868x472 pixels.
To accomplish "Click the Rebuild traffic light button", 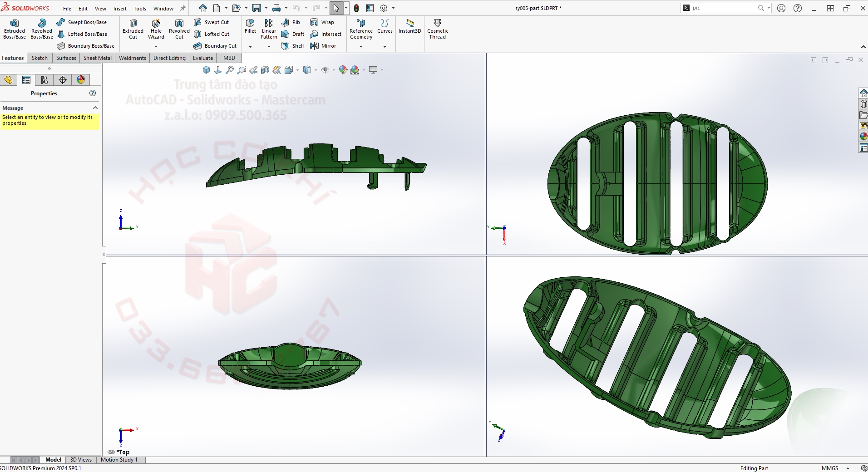I will (356, 8).
